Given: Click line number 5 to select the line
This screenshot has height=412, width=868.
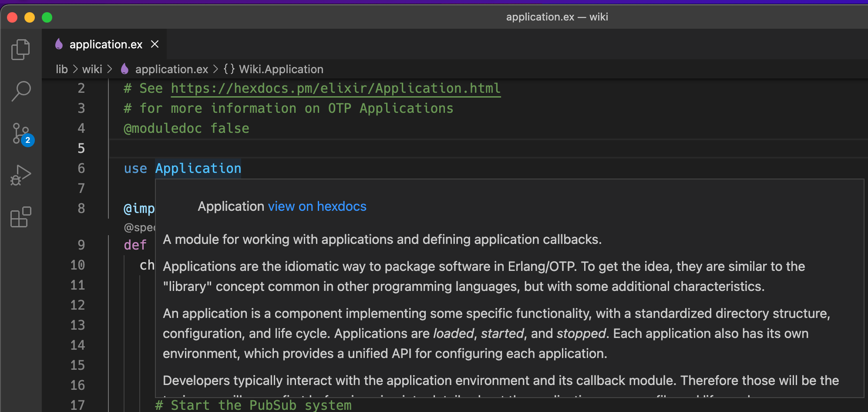Looking at the screenshot, I should (x=81, y=148).
